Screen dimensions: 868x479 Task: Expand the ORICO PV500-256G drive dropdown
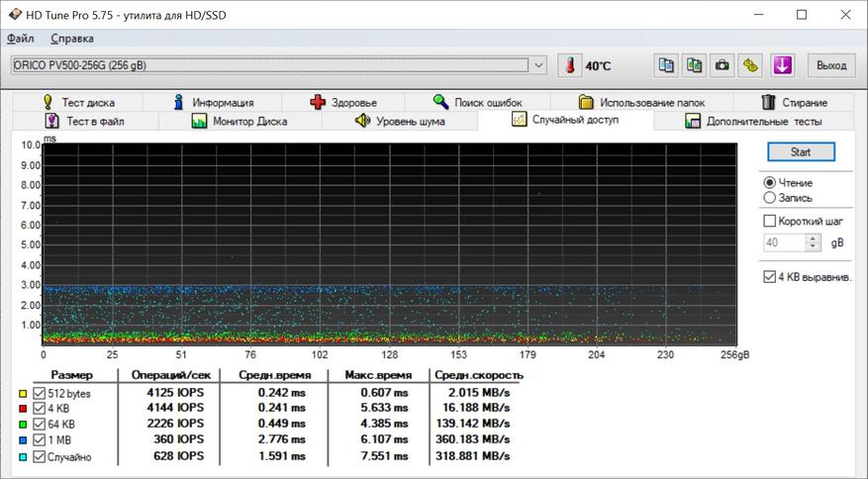(538, 65)
